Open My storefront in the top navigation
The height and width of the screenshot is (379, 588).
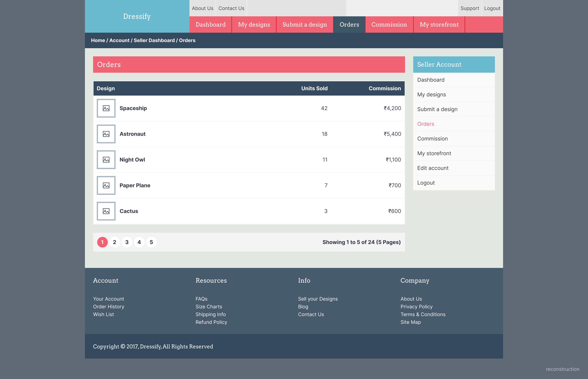click(439, 25)
